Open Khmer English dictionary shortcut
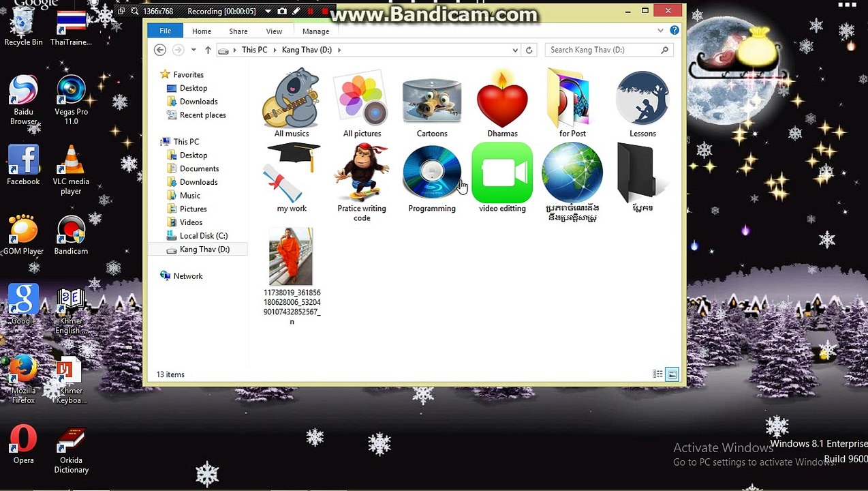 tap(71, 310)
